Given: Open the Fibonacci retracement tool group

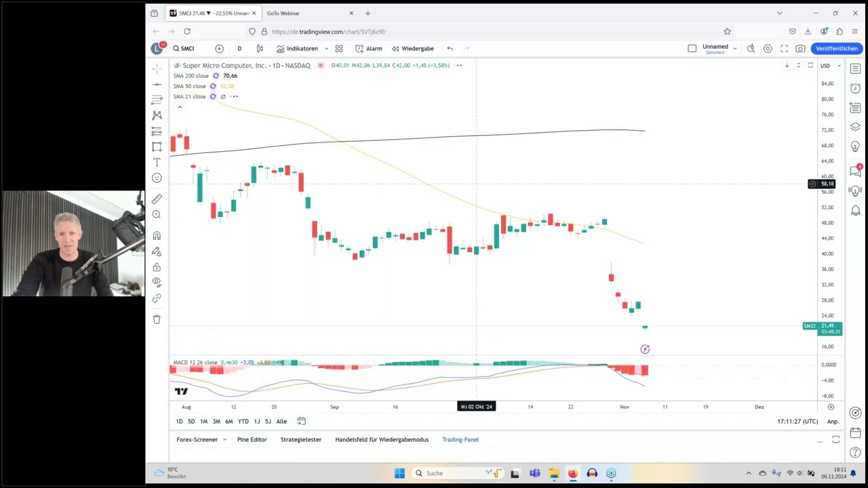Looking at the screenshot, I should (157, 100).
